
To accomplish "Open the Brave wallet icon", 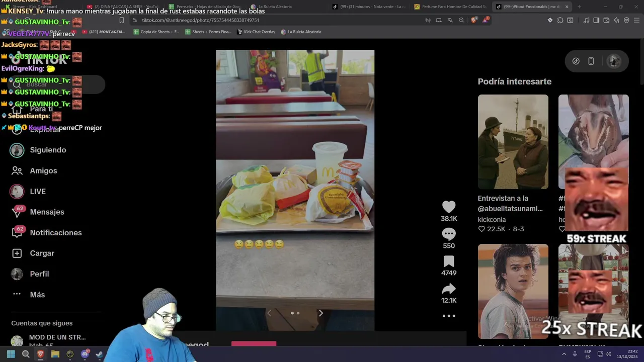I will (606, 20).
